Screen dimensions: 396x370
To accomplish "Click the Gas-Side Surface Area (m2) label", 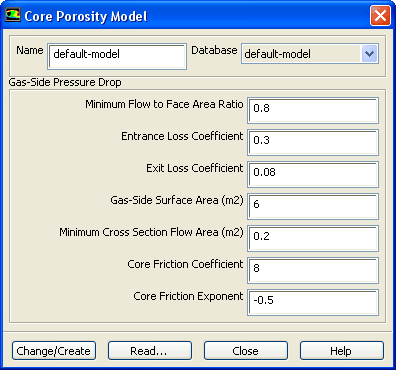I will pyautogui.click(x=177, y=200).
